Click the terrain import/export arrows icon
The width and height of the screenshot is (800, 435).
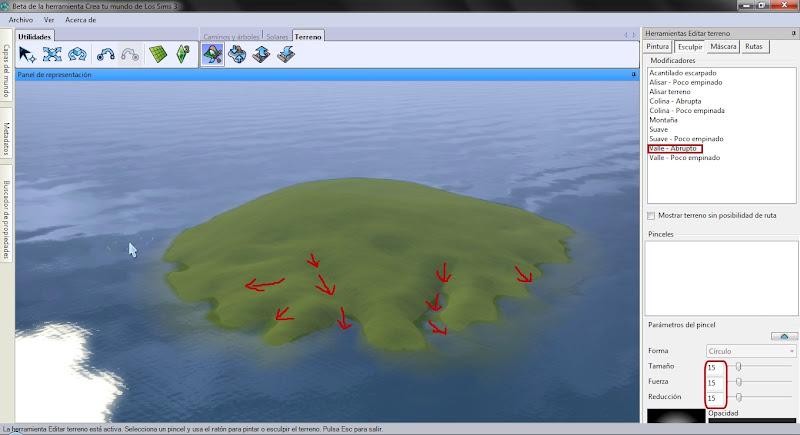[237, 55]
